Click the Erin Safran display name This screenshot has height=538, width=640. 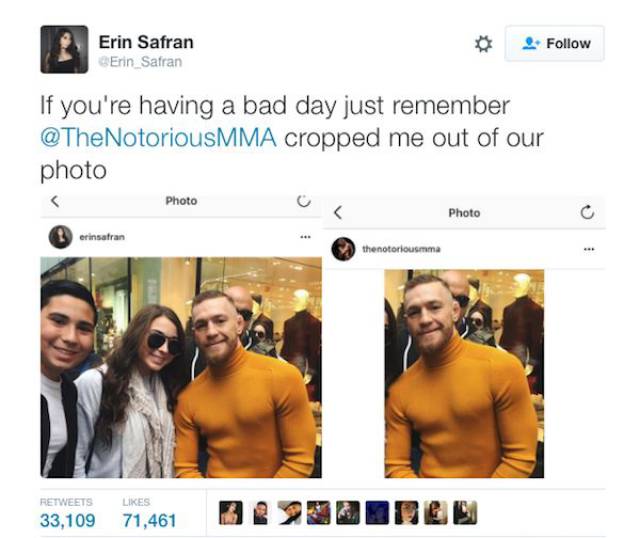[x=146, y=42]
